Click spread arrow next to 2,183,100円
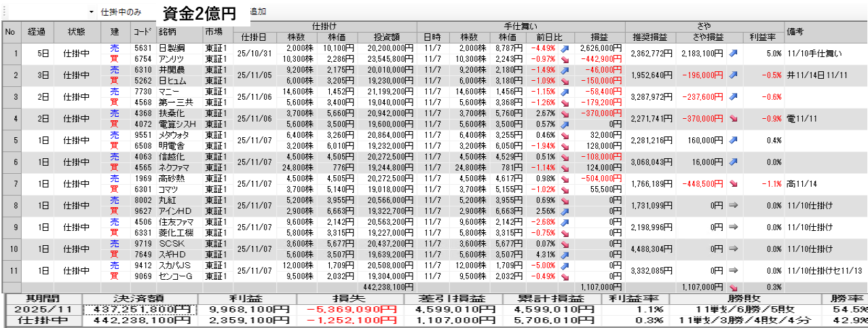Image resolution: width=868 pixels, height=328 pixels. (733, 53)
